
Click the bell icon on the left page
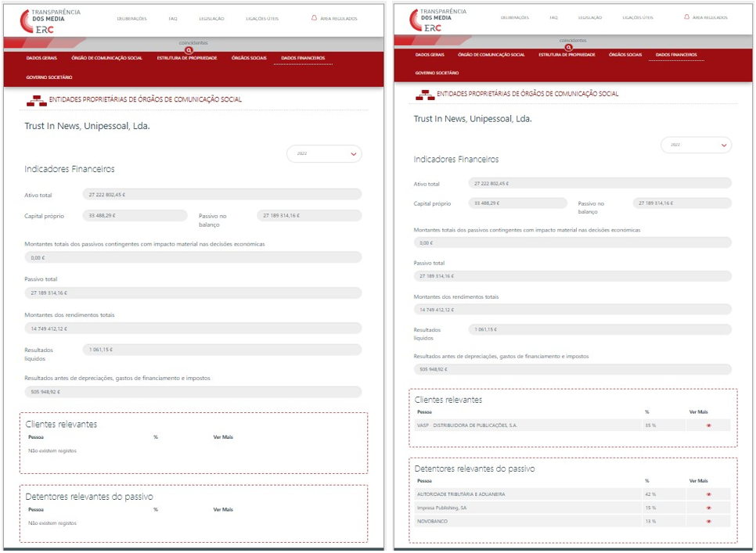pos(315,17)
